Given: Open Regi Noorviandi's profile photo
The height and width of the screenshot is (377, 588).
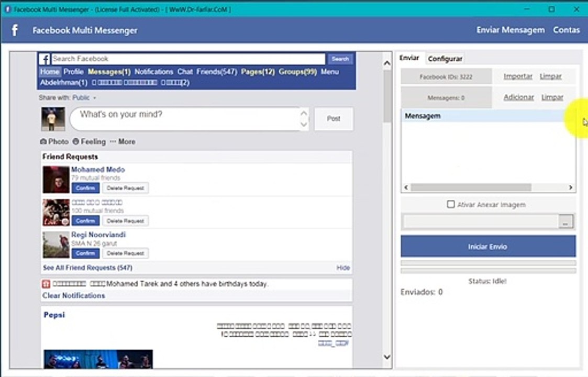Looking at the screenshot, I should [56, 245].
